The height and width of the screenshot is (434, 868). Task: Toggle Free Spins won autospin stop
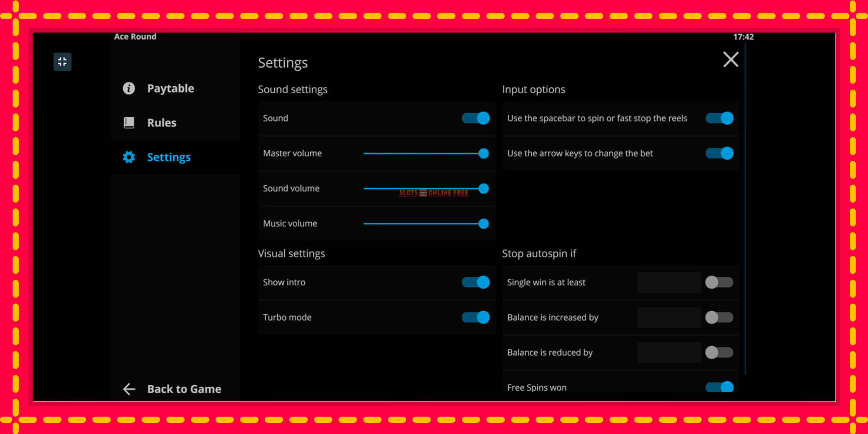coord(720,387)
